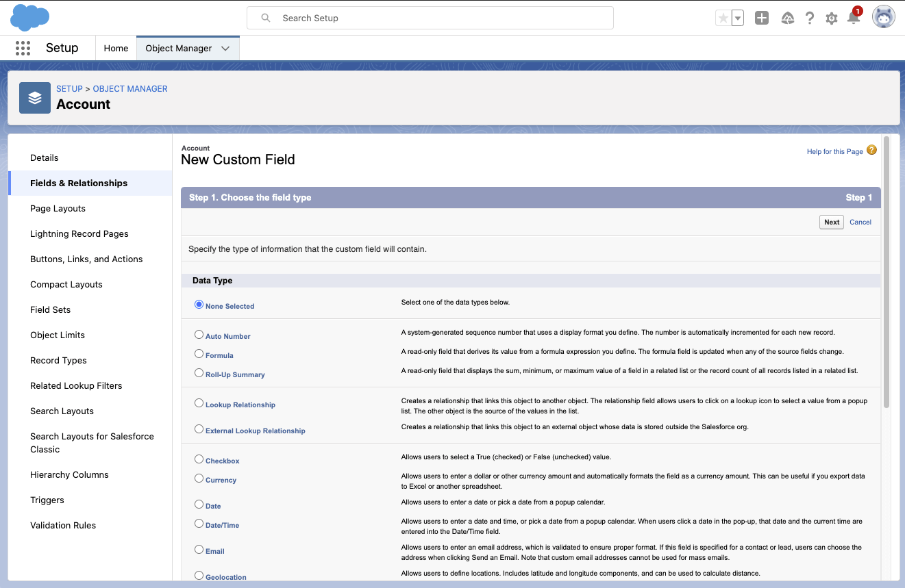Image resolution: width=905 pixels, height=588 pixels.
Task: Expand the favorites list dropdown arrow
Action: (738, 18)
